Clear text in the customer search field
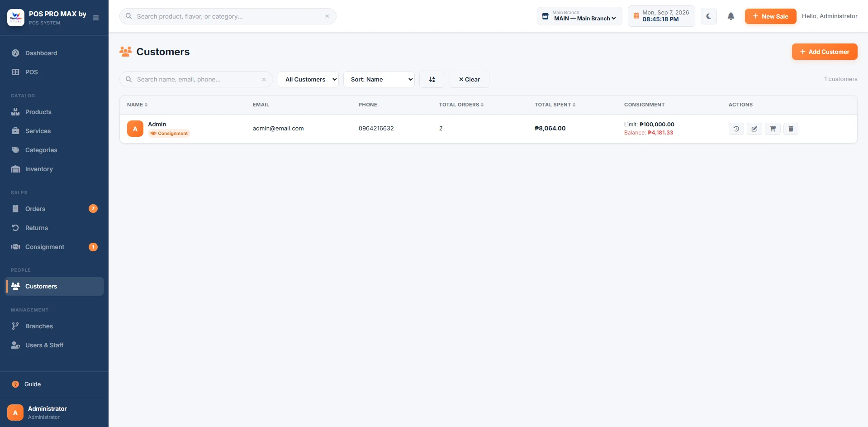 point(264,79)
